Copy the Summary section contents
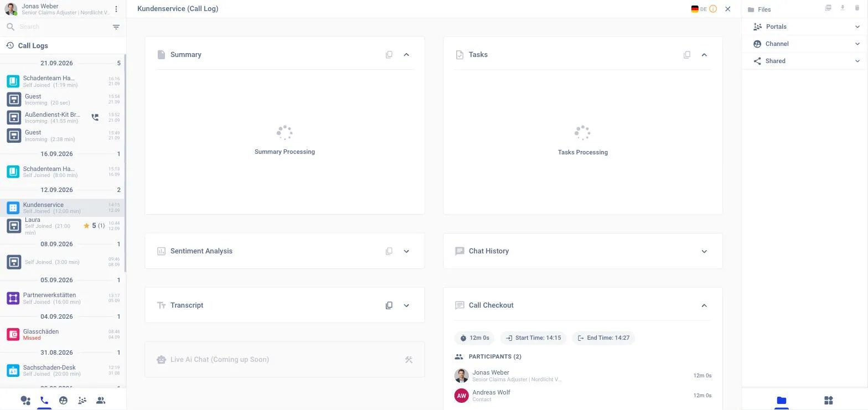This screenshot has height=410, width=868. tap(389, 55)
